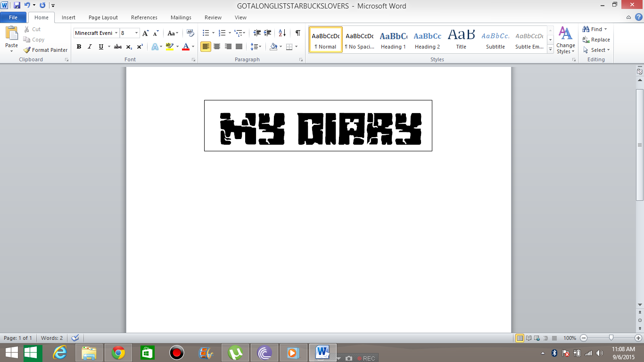Click the Redo icon in the title bar
The height and width of the screenshot is (362, 644).
click(x=42, y=5)
